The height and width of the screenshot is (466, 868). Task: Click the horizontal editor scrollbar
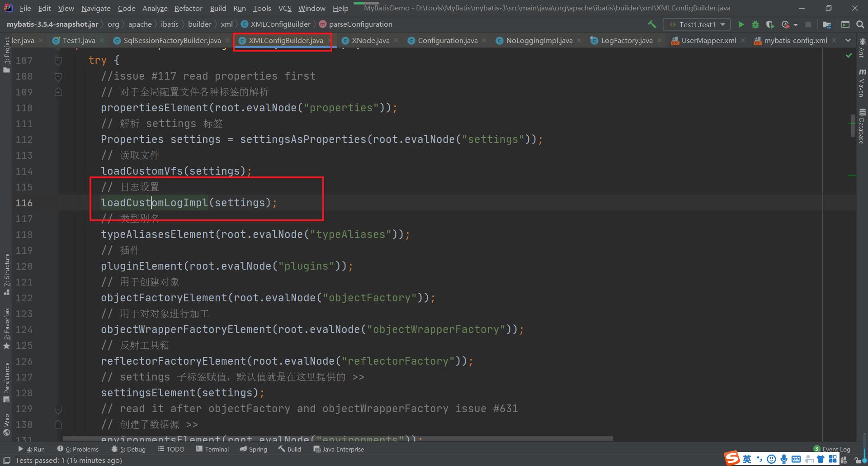[x=338, y=438]
